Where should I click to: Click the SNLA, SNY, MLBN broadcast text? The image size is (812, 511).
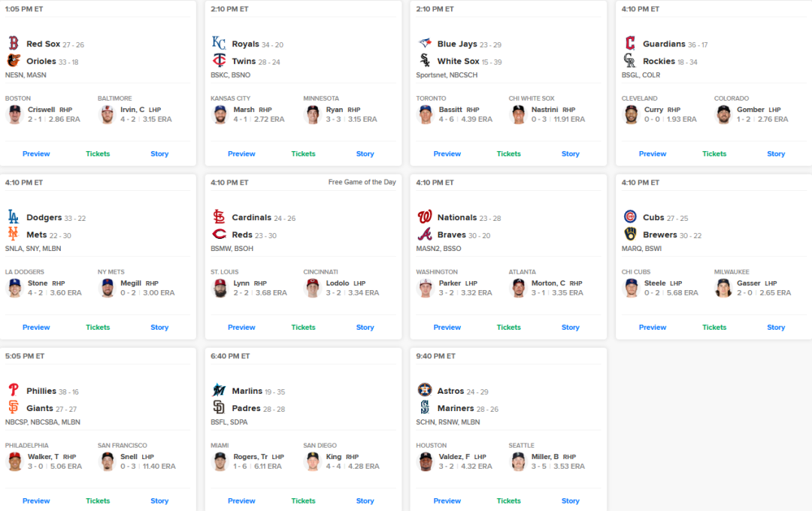[33, 249]
